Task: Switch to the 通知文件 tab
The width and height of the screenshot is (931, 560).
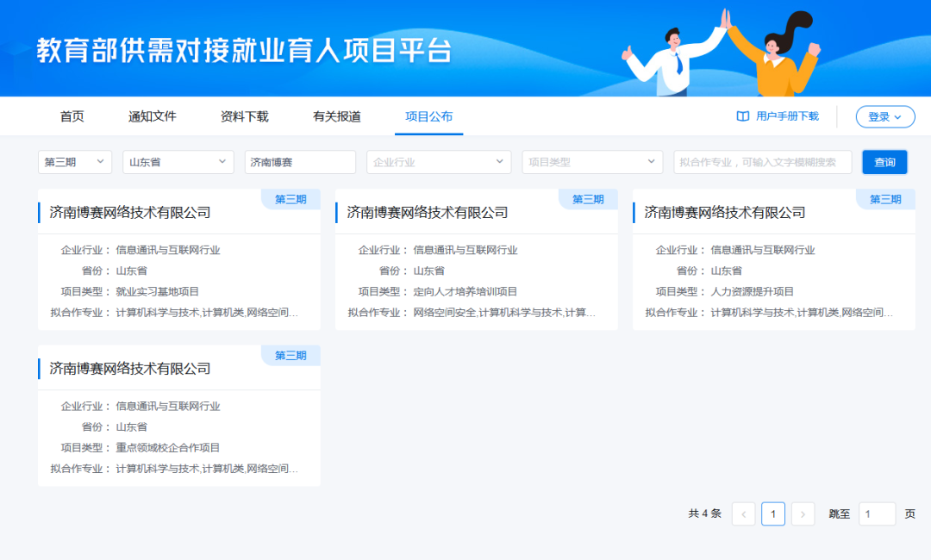Action: pyautogui.click(x=152, y=116)
